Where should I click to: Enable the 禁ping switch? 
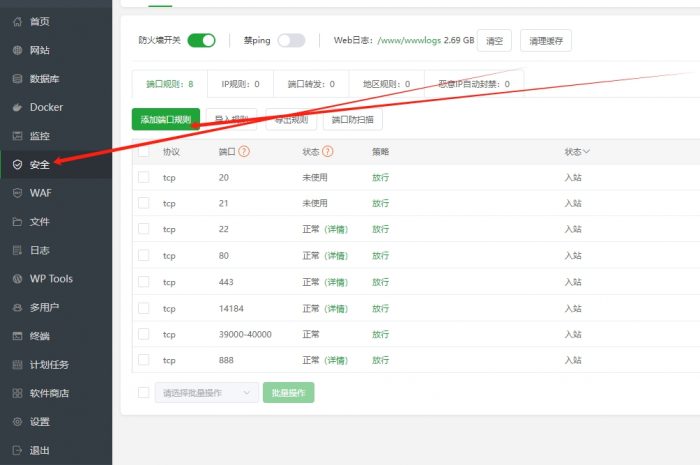pyautogui.click(x=291, y=41)
